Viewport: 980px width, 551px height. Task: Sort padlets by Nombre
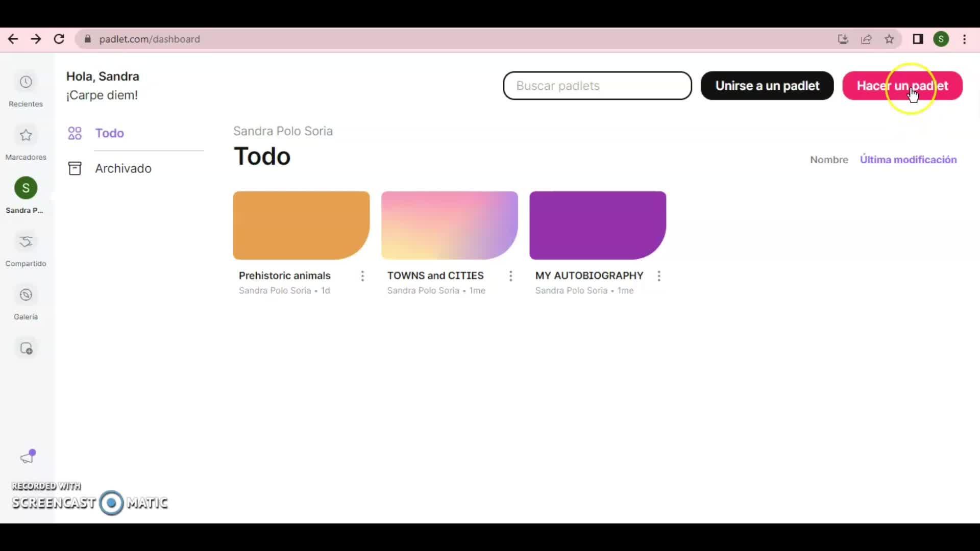[829, 160]
